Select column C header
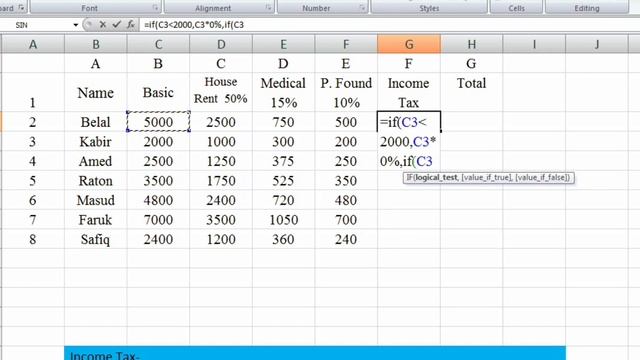This screenshot has width=640, height=360. tap(158, 44)
